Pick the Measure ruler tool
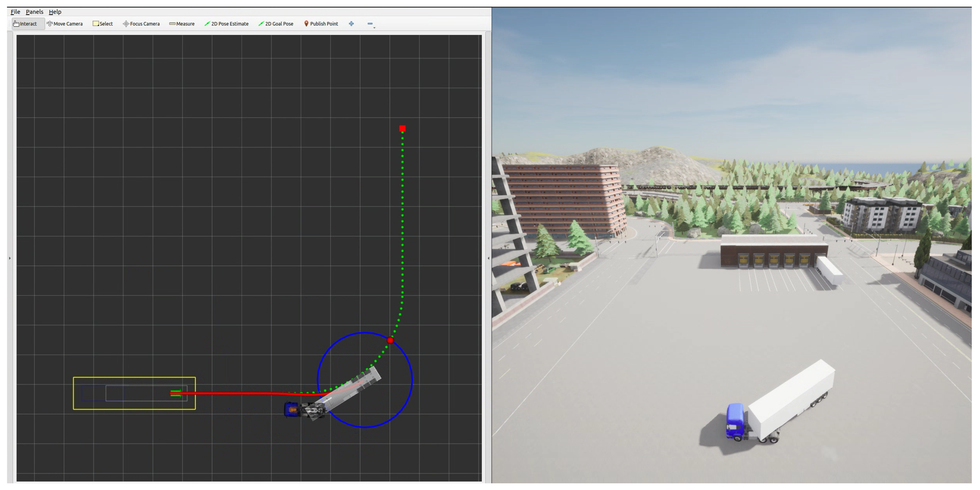 pyautogui.click(x=182, y=24)
